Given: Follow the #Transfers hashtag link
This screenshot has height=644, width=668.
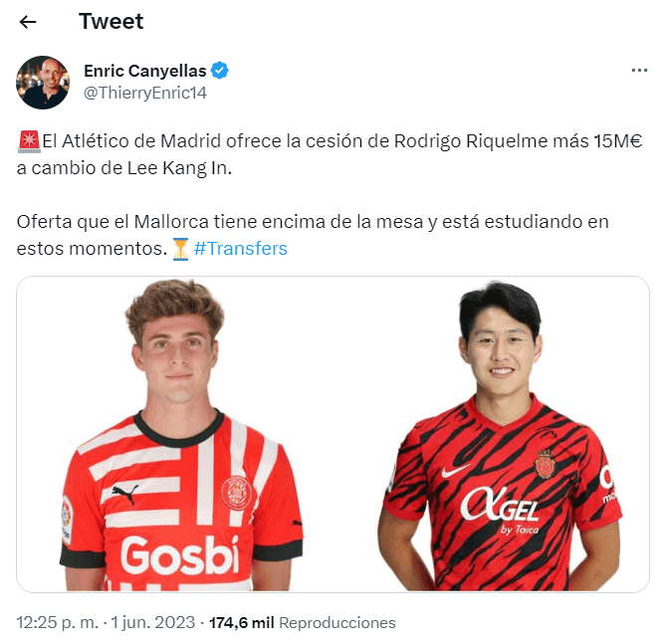Looking at the screenshot, I should tap(241, 248).
